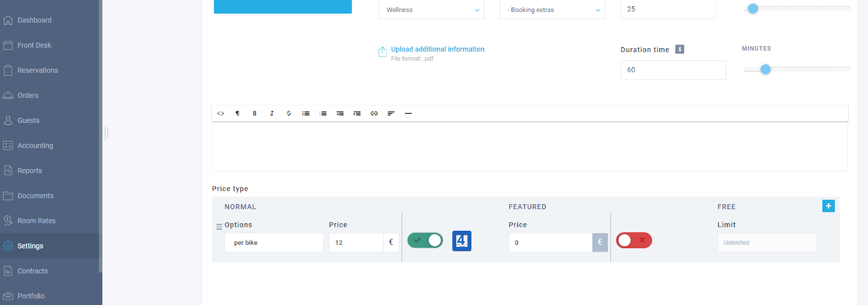Viewport: 868px width, 305px height.
Task: Click the Portfolio briefcase icon
Action: tap(8, 296)
